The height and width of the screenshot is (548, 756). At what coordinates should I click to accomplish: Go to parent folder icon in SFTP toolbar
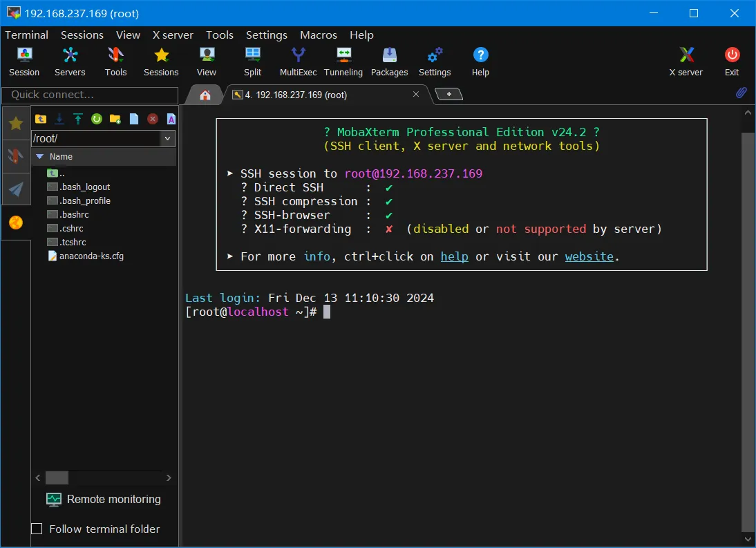click(41, 119)
